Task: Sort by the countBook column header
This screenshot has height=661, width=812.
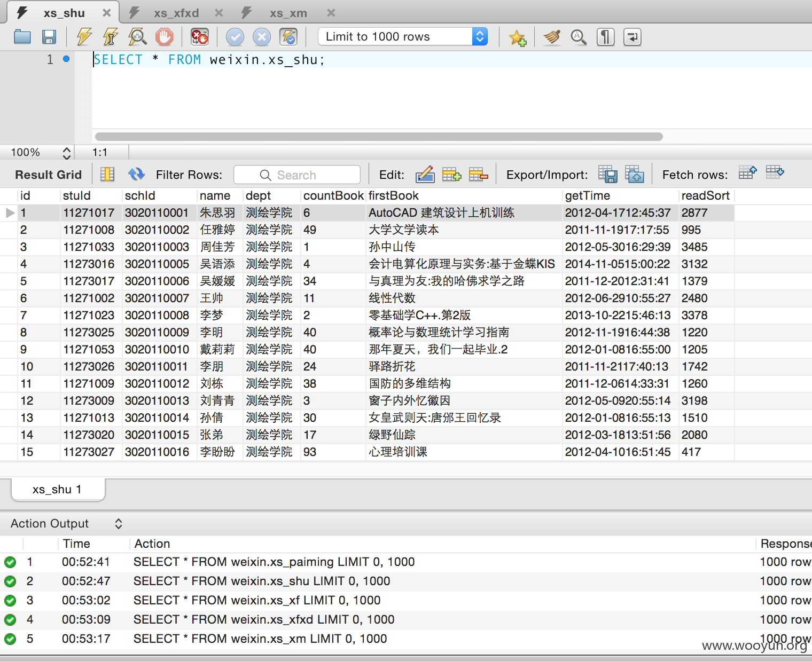Action: pyautogui.click(x=333, y=196)
